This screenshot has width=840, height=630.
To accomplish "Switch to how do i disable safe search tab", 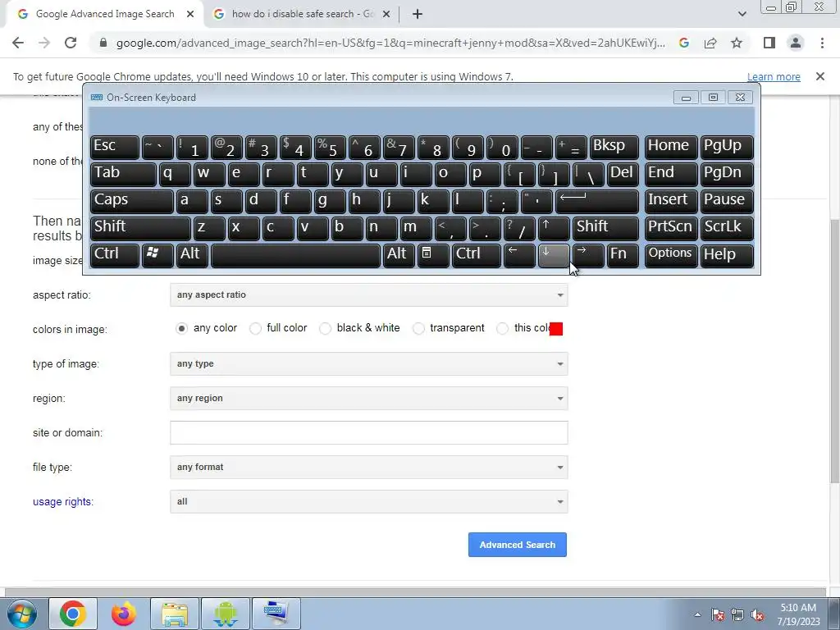I will [303, 14].
